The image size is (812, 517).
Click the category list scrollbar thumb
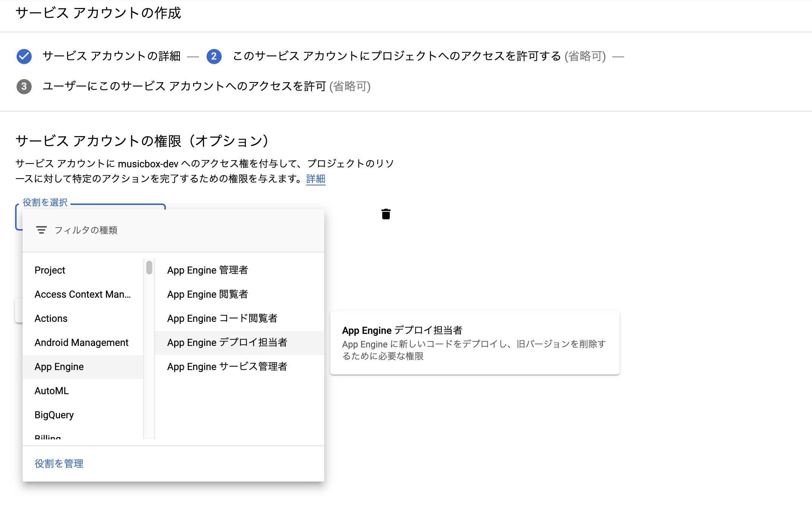149,268
